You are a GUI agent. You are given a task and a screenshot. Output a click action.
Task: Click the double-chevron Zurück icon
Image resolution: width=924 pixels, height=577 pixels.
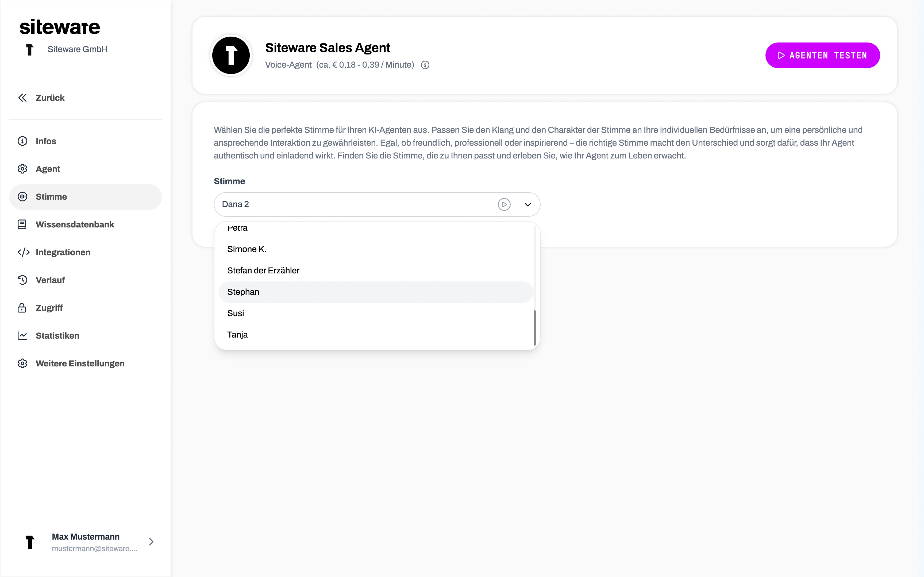tap(22, 98)
